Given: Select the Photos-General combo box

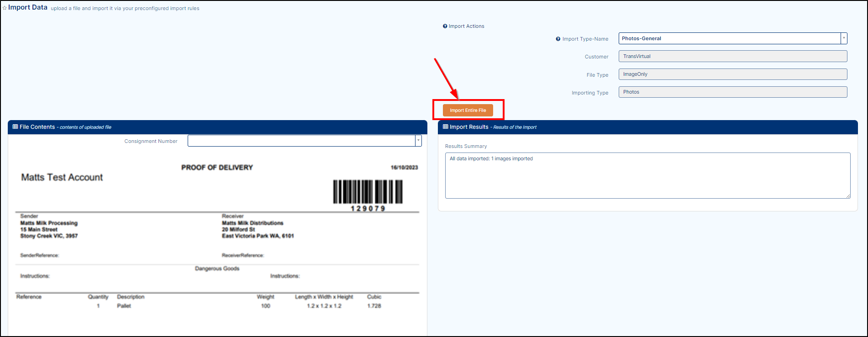Looking at the screenshot, I should pyautogui.click(x=729, y=38).
